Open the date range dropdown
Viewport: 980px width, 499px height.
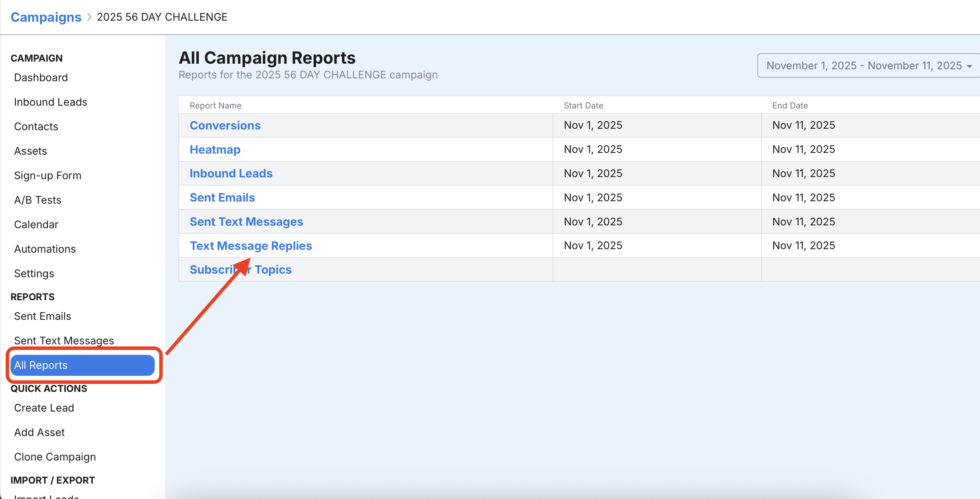pyautogui.click(x=868, y=65)
